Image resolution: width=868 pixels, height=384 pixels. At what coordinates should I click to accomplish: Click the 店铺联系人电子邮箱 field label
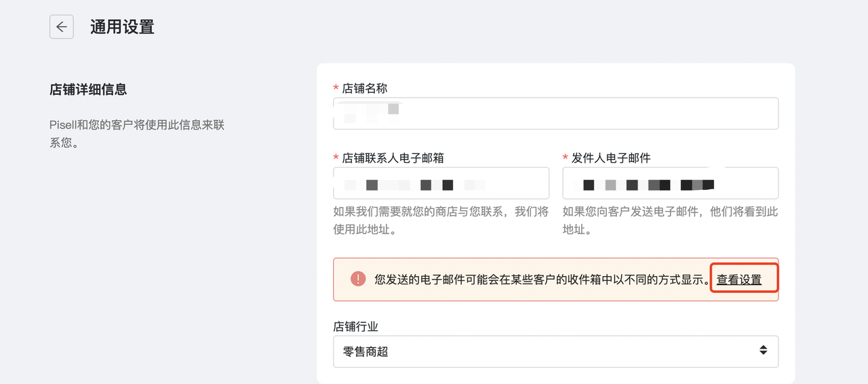[393, 158]
